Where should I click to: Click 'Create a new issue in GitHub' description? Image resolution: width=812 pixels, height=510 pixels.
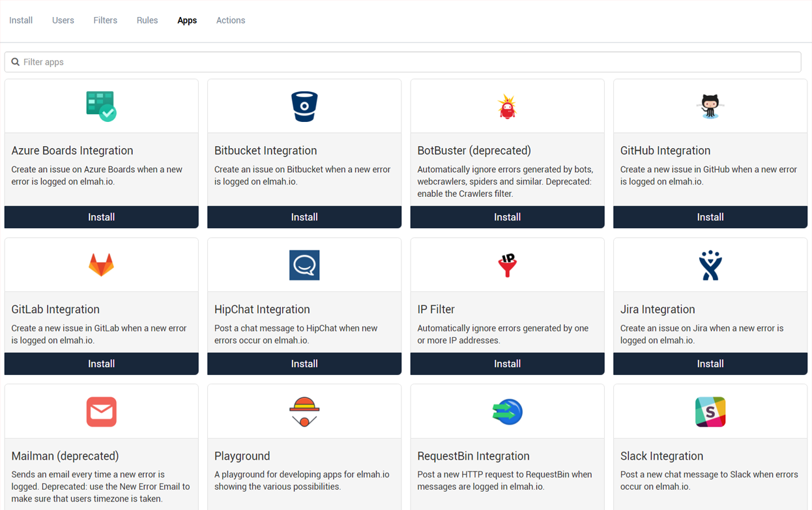click(x=708, y=175)
